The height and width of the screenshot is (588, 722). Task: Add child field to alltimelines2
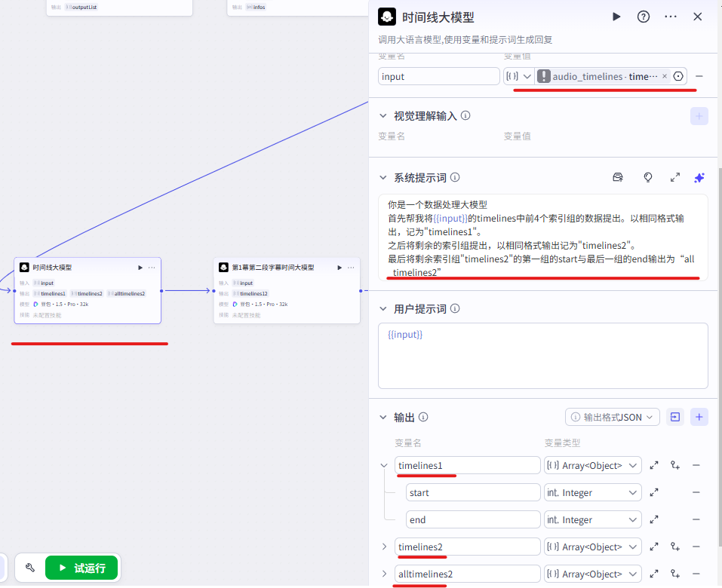pos(675,574)
